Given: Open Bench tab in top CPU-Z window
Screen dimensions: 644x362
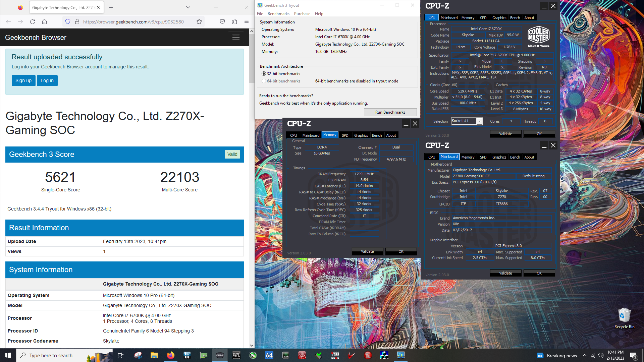Looking at the screenshot, I should click(x=515, y=18).
